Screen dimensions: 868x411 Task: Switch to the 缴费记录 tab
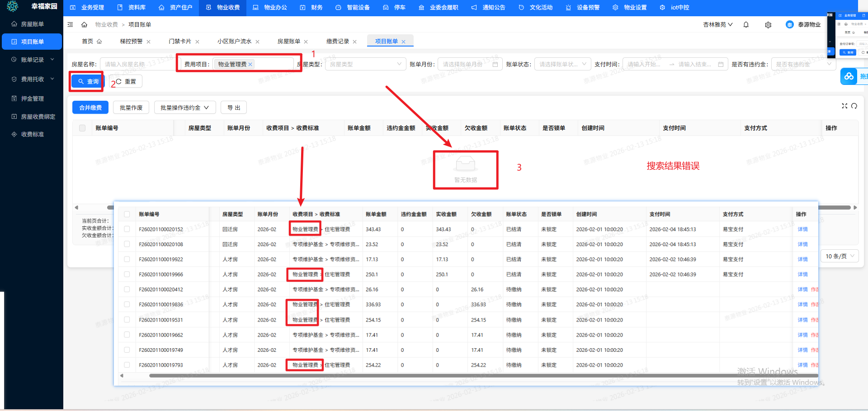point(338,42)
